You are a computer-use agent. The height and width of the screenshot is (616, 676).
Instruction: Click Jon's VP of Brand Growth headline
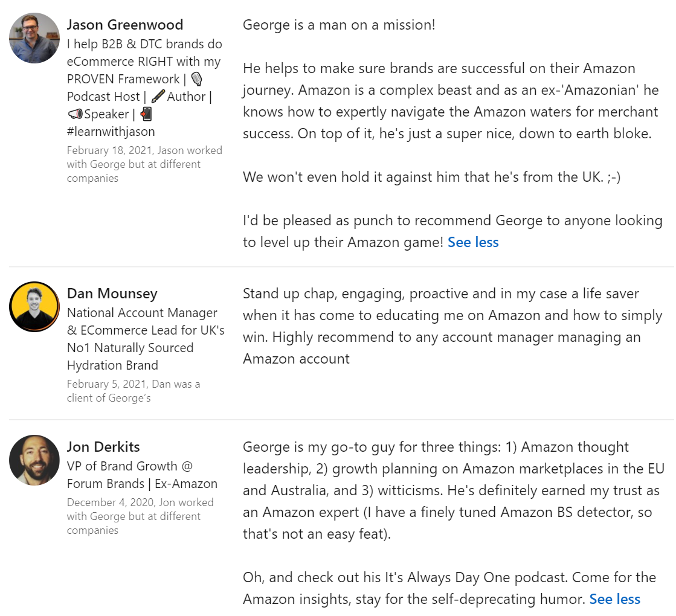(x=142, y=475)
